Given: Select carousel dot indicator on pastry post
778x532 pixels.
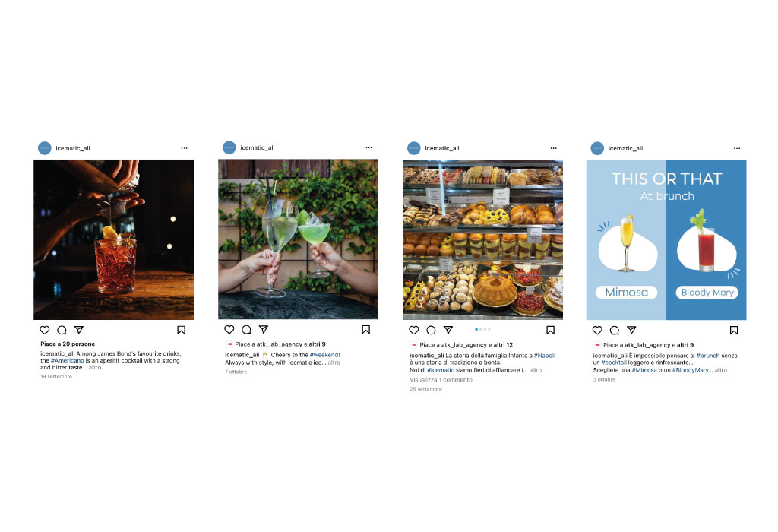Looking at the screenshot, I should pyautogui.click(x=482, y=330).
